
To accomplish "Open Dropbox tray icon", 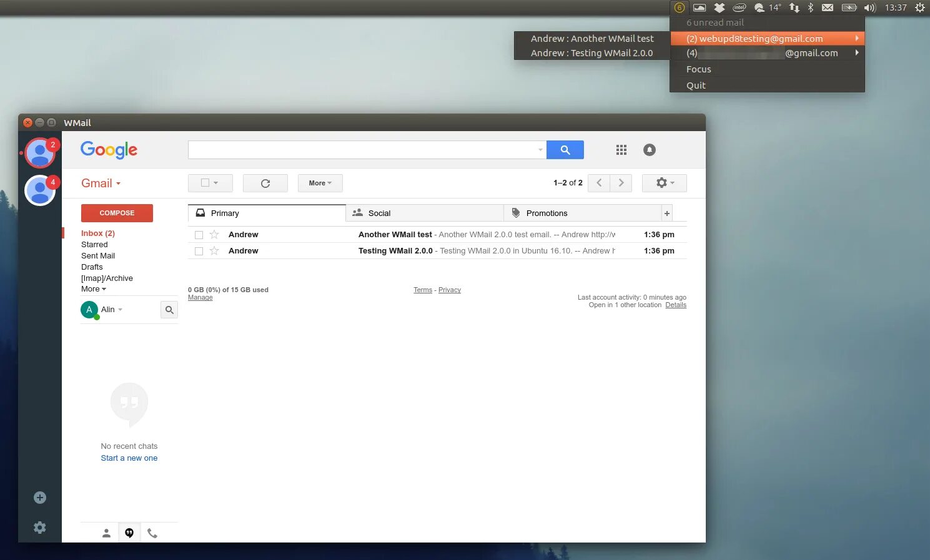I will point(720,7).
